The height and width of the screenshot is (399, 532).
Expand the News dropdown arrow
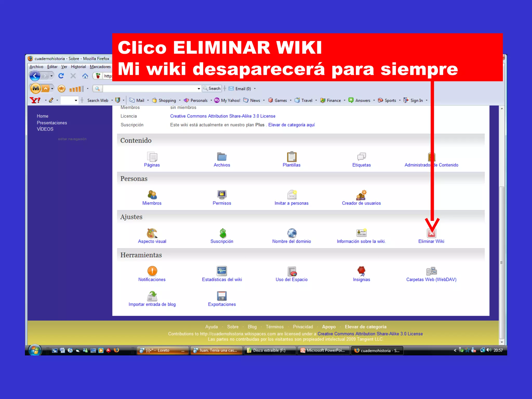pos(264,101)
